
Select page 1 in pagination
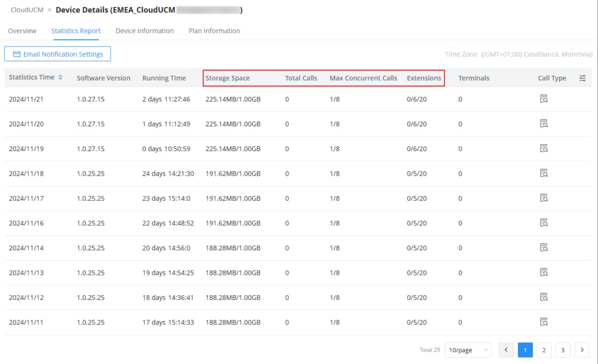pos(525,350)
